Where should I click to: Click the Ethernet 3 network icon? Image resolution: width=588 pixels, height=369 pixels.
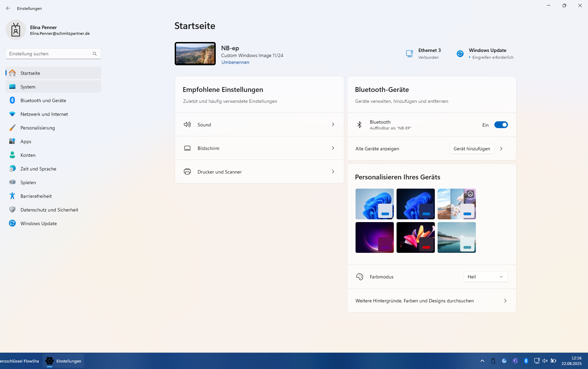point(409,54)
